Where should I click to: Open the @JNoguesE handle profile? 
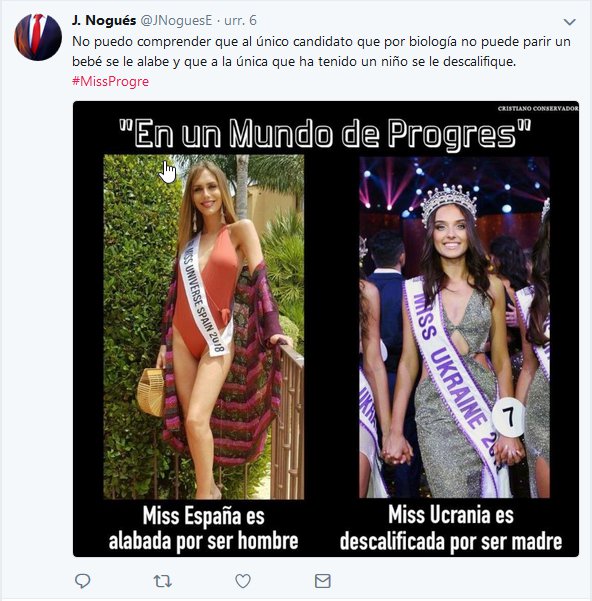[x=176, y=20]
